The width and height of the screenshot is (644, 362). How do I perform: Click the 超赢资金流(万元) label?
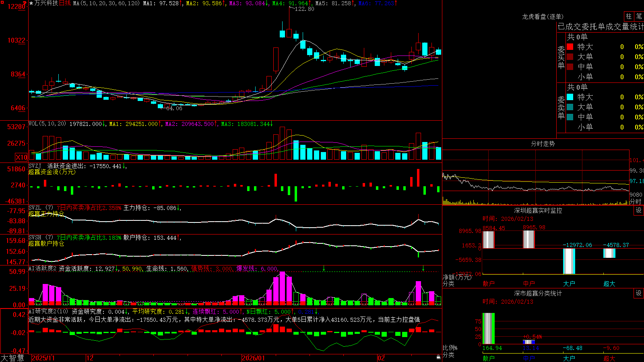pos(52,172)
